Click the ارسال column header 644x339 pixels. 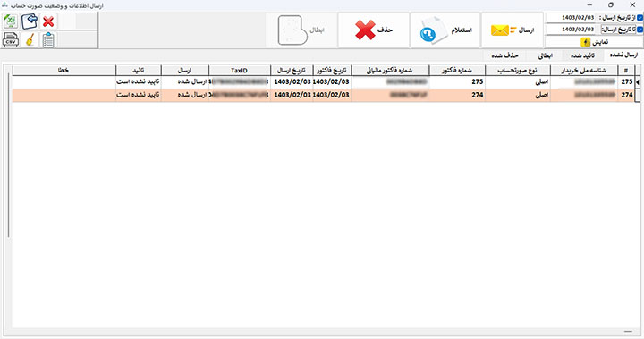tap(184, 71)
